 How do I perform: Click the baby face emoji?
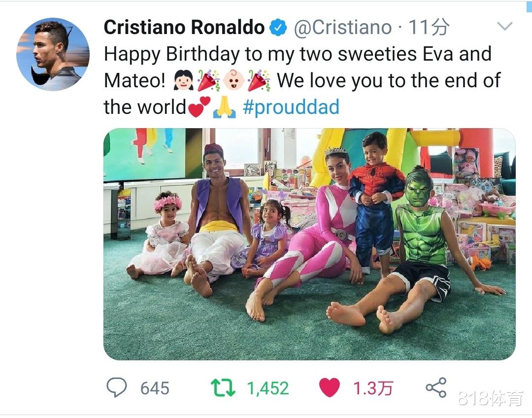[233, 81]
